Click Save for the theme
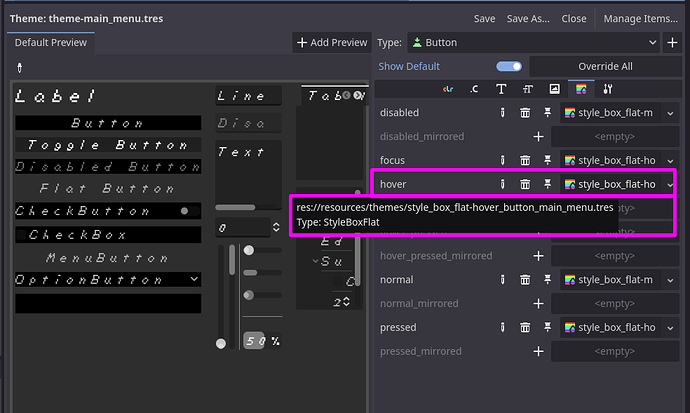The width and height of the screenshot is (690, 413). pos(484,18)
